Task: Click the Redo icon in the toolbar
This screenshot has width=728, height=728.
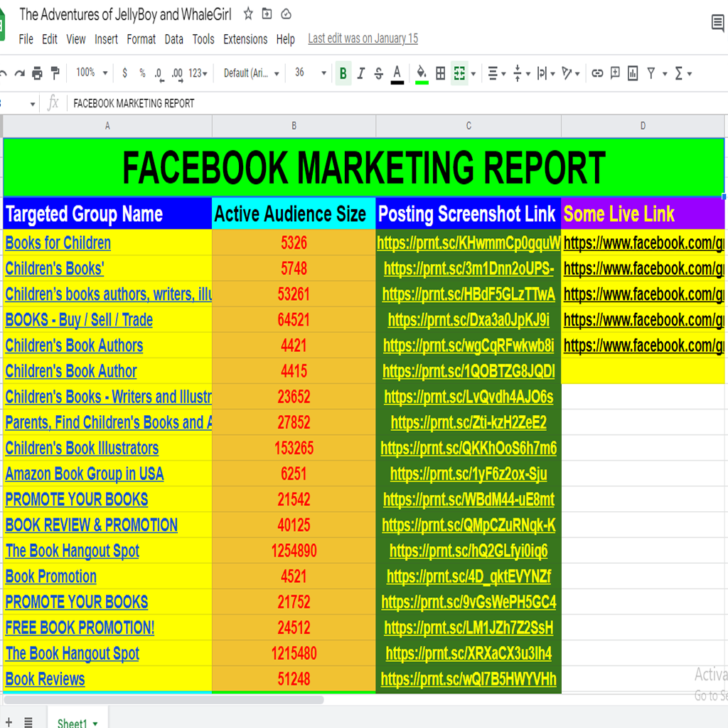Action: tap(19, 73)
